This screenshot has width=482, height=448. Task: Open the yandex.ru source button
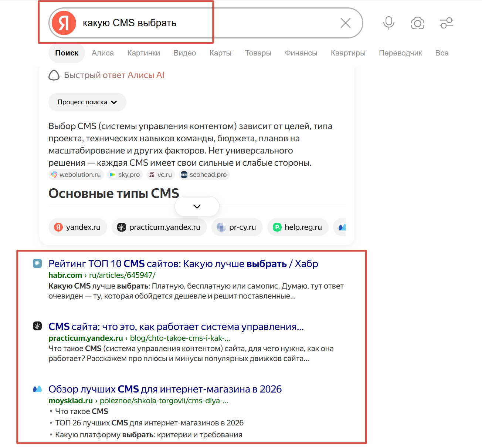[x=78, y=227]
